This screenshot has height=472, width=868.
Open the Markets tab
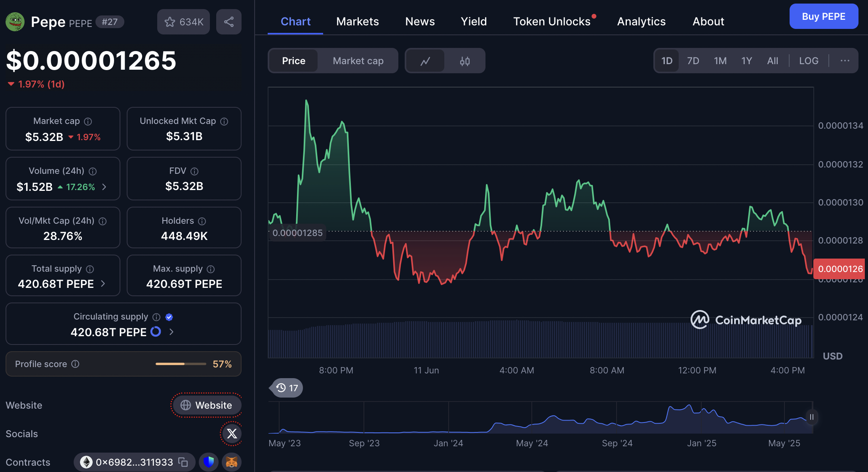pos(357,21)
